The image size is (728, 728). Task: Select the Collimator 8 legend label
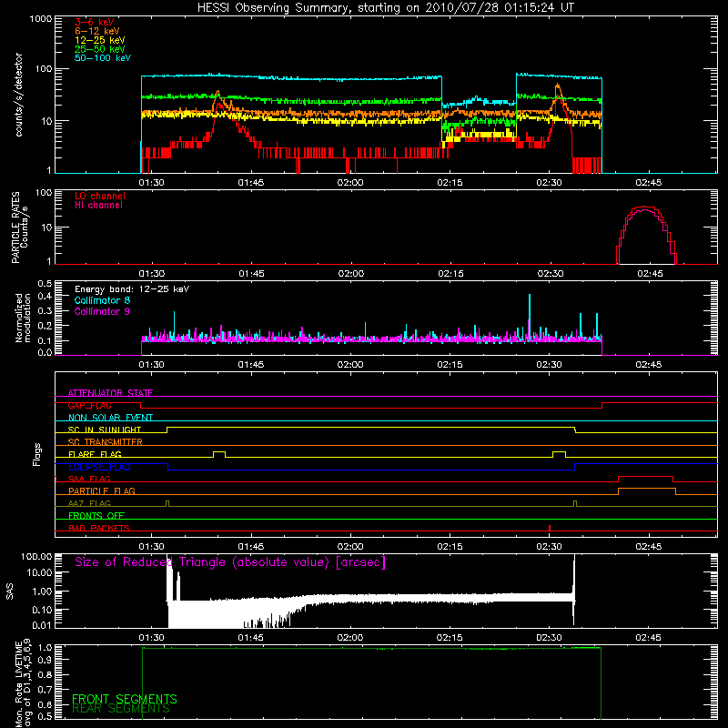pyautogui.click(x=102, y=300)
